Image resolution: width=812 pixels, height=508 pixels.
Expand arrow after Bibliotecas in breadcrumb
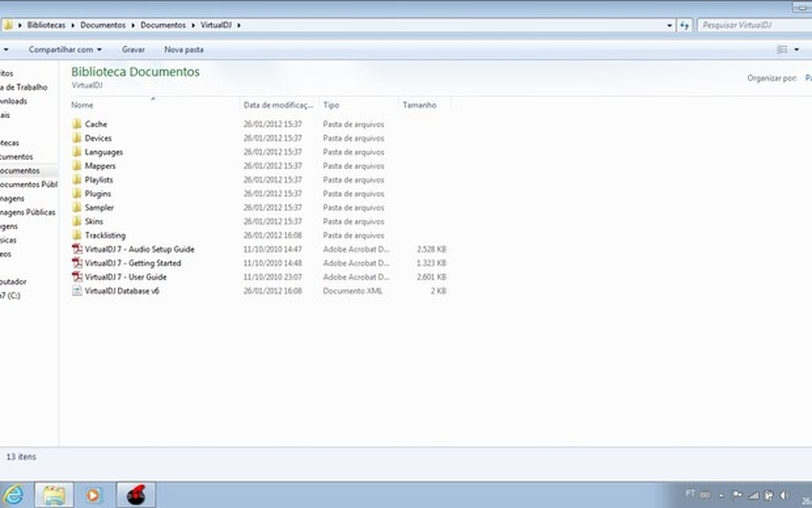pos(73,25)
